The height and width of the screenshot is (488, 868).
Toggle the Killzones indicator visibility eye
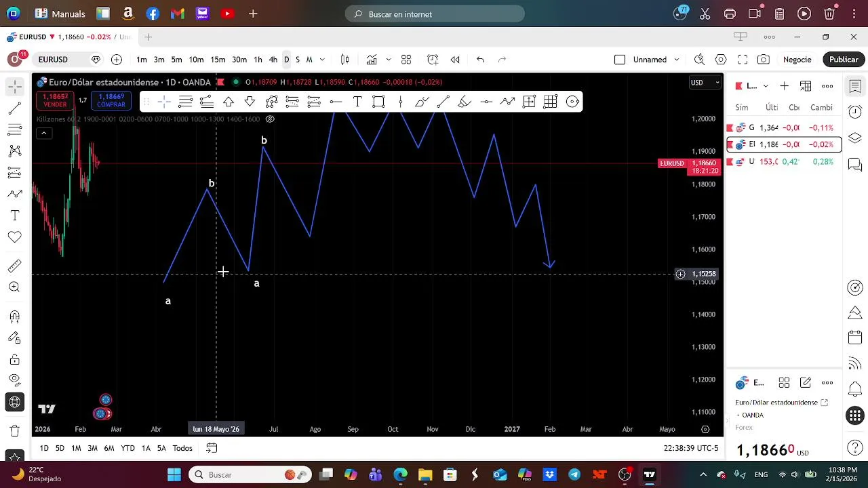tap(270, 119)
